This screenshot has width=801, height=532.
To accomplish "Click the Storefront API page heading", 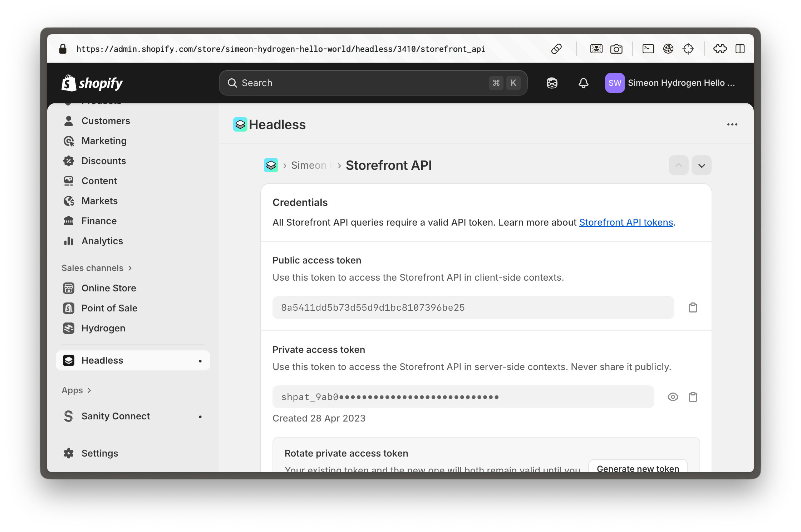I will tap(389, 165).
